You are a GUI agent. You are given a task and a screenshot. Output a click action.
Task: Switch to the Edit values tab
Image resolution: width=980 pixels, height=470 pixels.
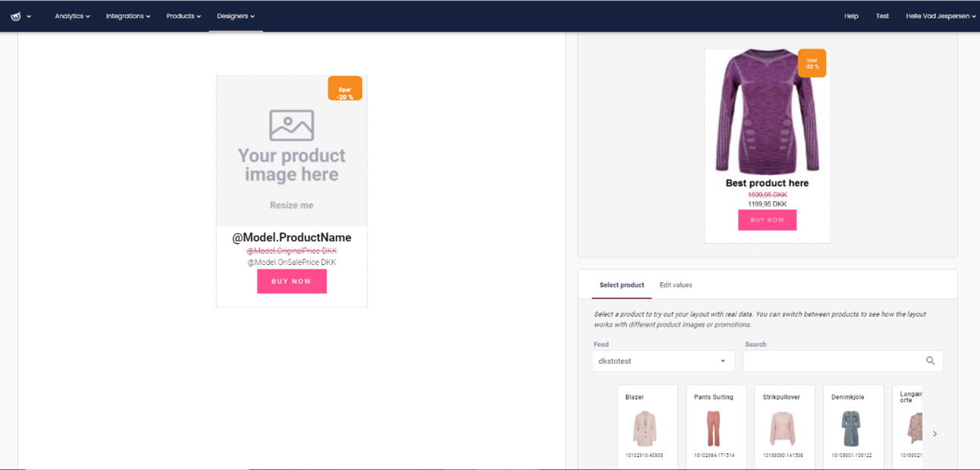[675, 285]
